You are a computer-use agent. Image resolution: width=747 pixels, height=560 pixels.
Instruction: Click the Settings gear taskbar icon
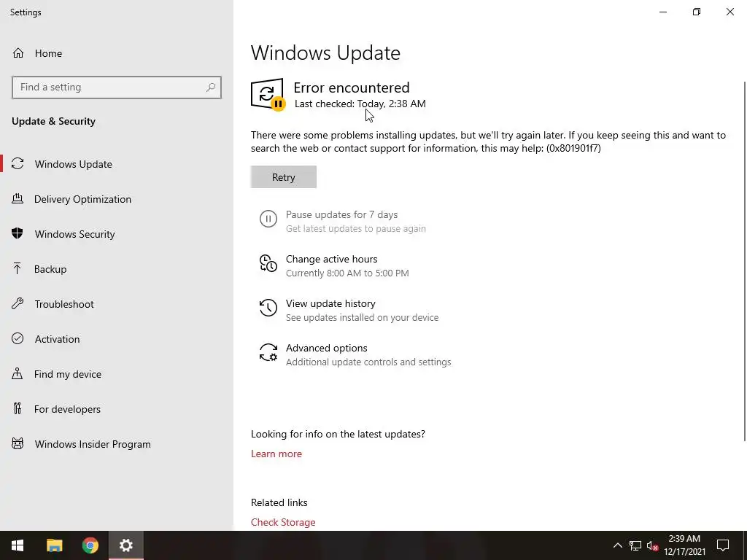point(125,545)
